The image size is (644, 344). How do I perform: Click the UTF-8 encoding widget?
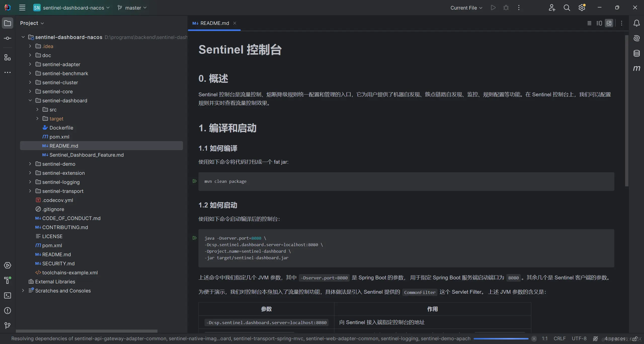tap(579, 339)
